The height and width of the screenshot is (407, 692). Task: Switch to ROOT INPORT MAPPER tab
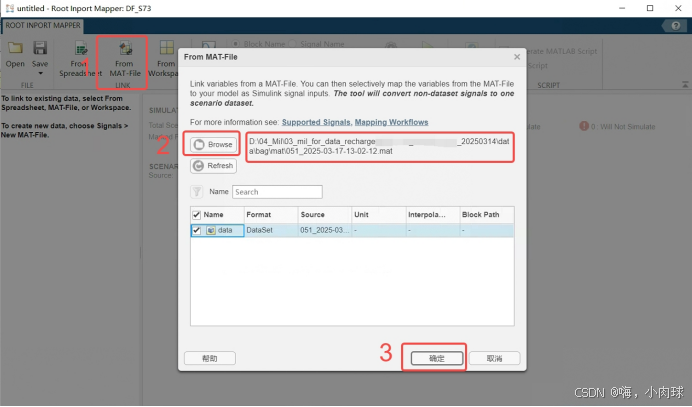(x=43, y=25)
